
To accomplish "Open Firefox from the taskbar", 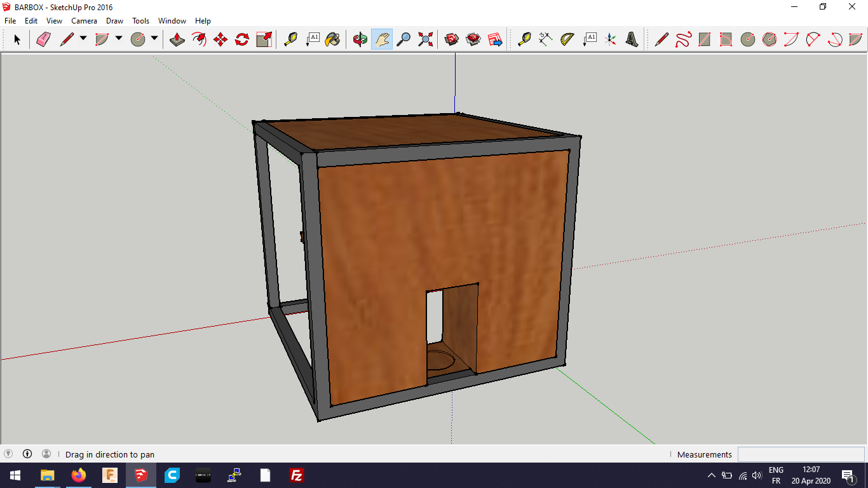I will click(x=79, y=475).
